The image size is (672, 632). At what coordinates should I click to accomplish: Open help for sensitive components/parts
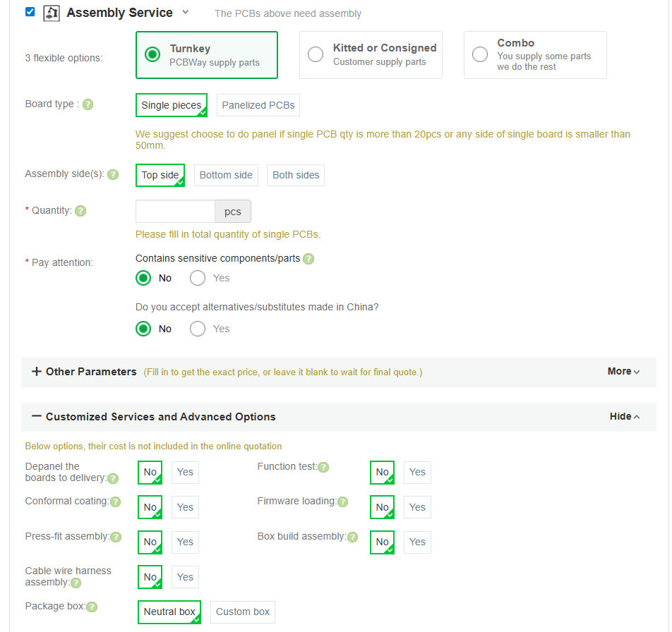308,259
